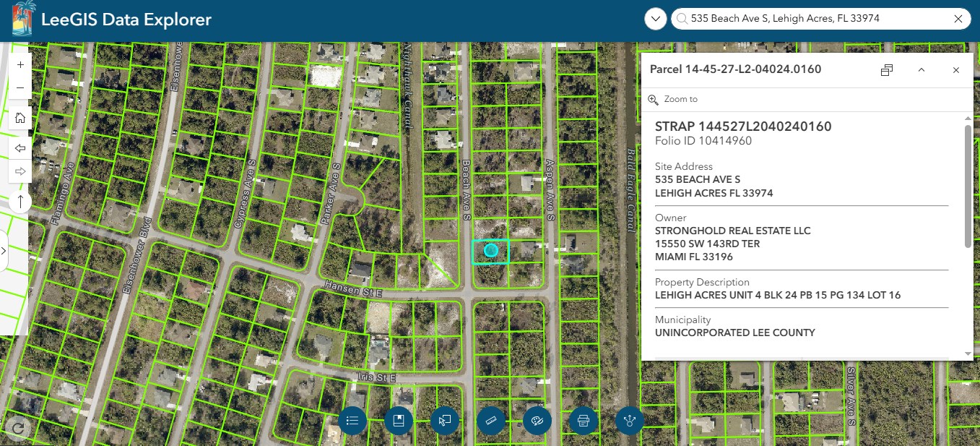Open the bookmarks tool

click(x=398, y=420)
